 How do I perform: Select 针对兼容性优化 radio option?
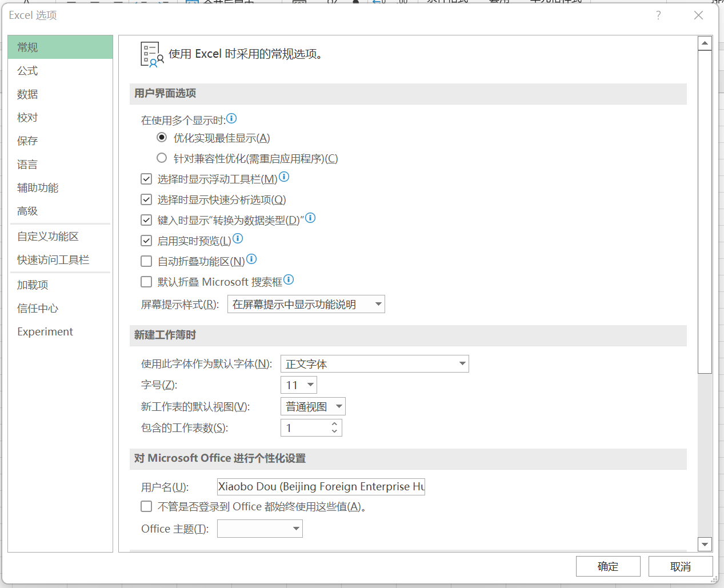click(x=162, y=158)
